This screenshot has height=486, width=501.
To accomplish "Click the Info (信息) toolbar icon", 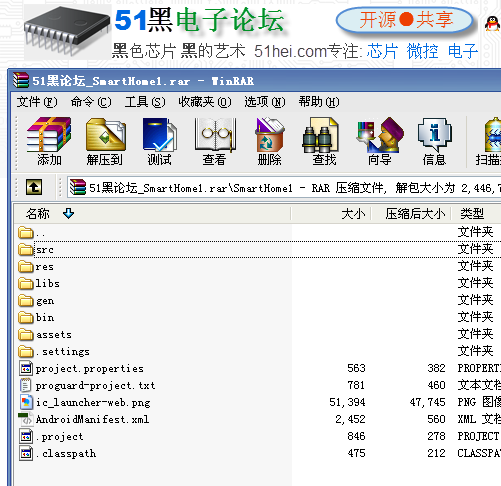I will 435,135.
